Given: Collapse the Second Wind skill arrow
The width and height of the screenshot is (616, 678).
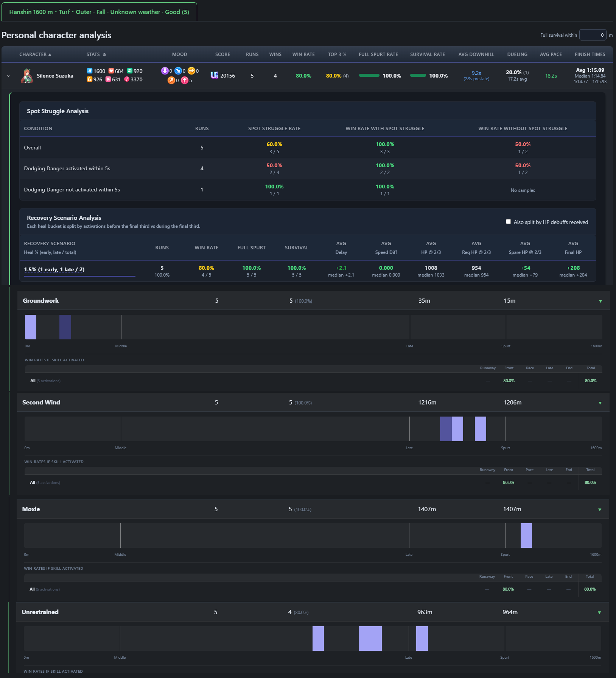Looking at the screenshot, I should [600, 403].
